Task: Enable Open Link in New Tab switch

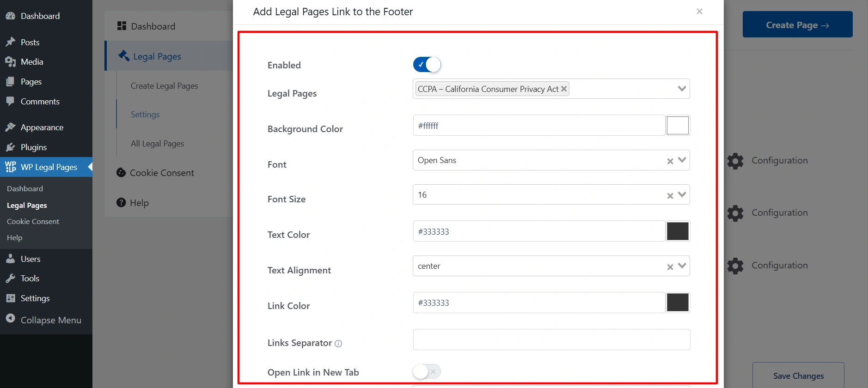Action: tap(427, 371)
